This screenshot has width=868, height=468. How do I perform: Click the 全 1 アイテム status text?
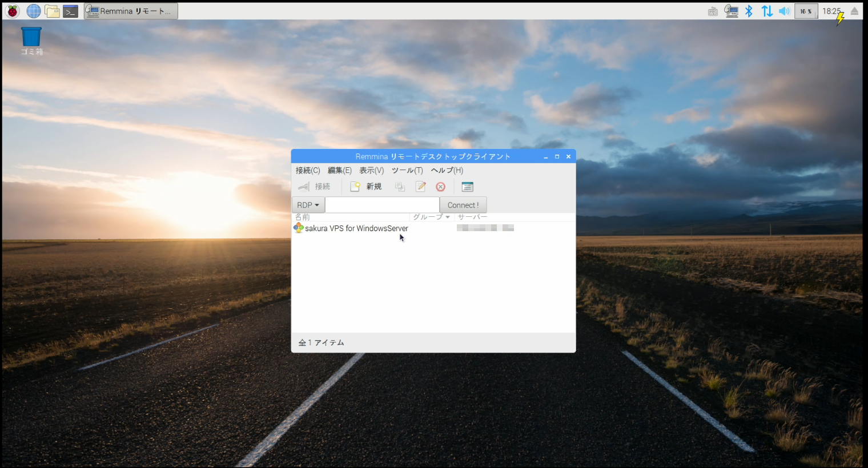click(x=322, y=342)
